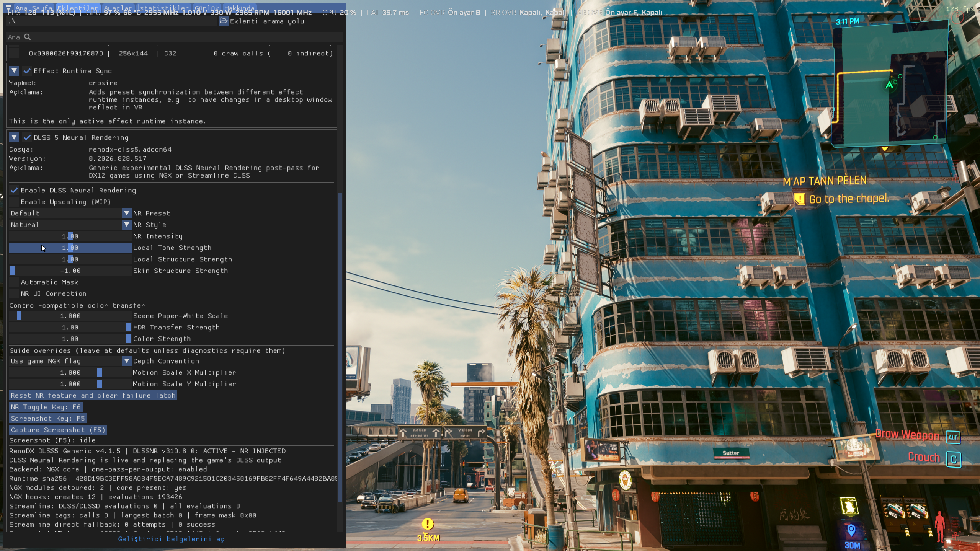The image size is (980, 551).
Task: Click the quest marker icon beside Go to the chapel
Action: click(x=799, y=199)
